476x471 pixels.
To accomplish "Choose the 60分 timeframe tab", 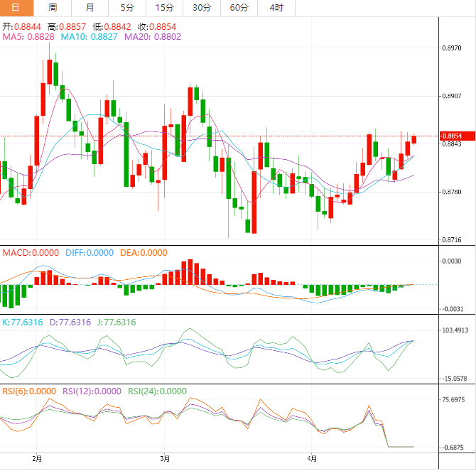I will (x=239, y=8).
